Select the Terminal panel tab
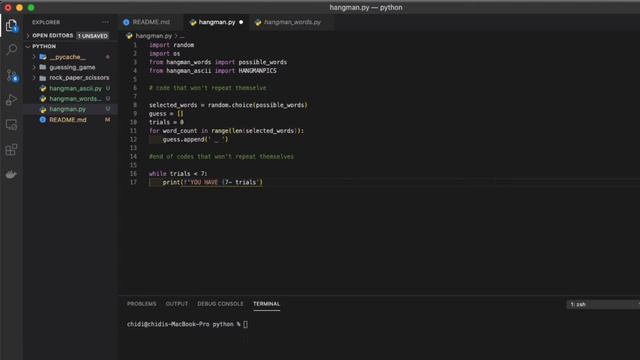The height and width of the screenshot is (360, 640). pyautogui.click(x=267, y=304)
